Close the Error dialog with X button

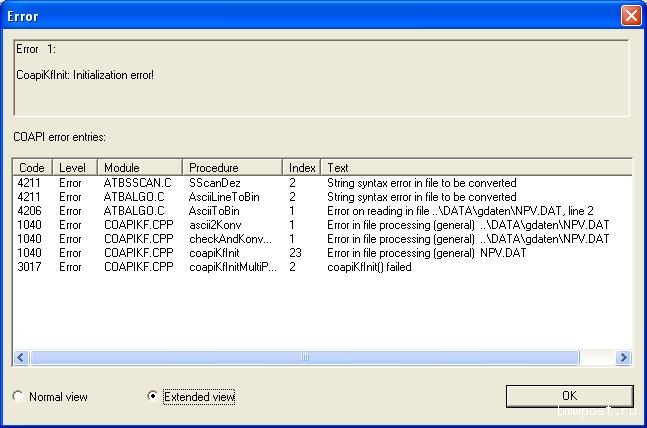630,16
